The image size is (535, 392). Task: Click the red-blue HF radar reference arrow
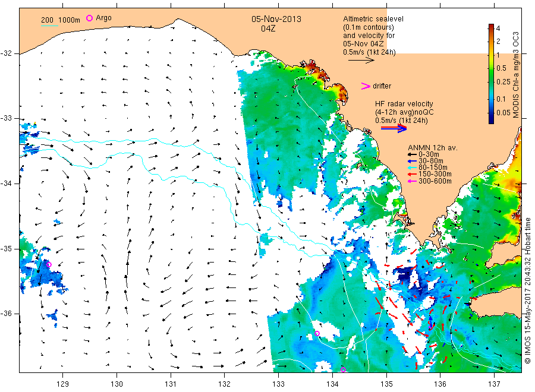pyautogui.click(x=394, y=128)
